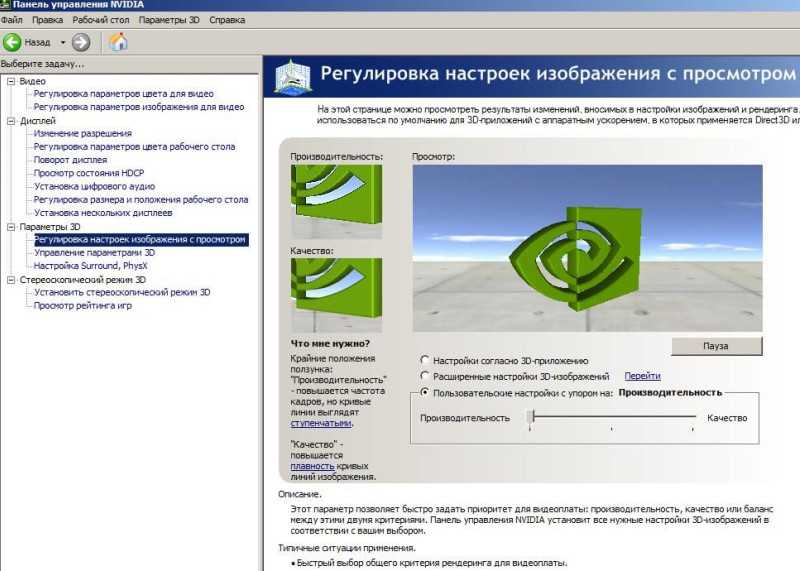Open Регулировка размера и положения рабочего стола
800x571 pixels.
(x=141, y=200)
